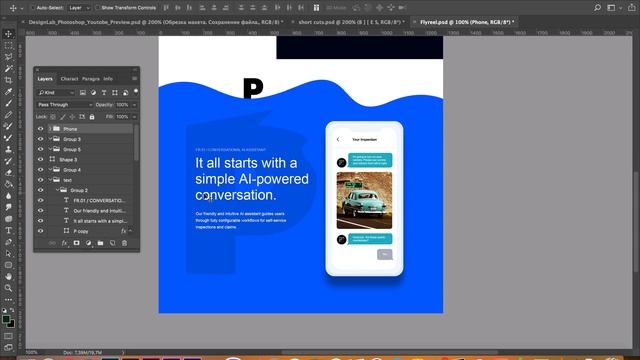Open short cuts.psd document tab
The image size is (640, 360).
(351, 22)
